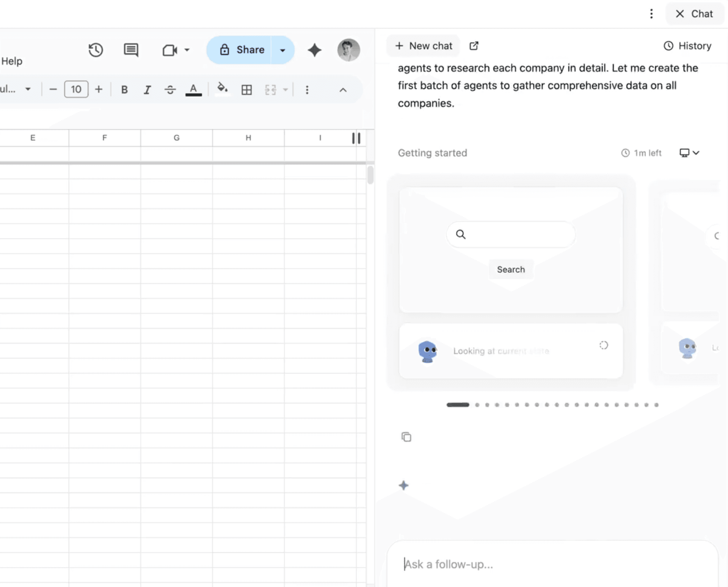Expand the Share options dropdown arrow

pos(282,50)
